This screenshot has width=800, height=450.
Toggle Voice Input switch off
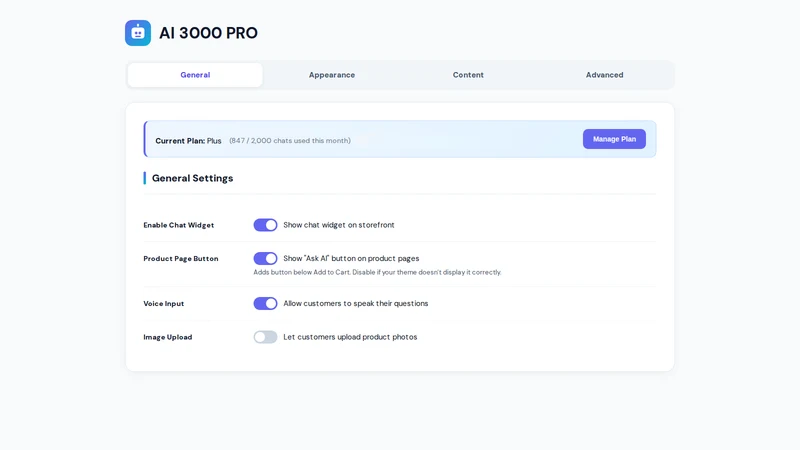265,304
